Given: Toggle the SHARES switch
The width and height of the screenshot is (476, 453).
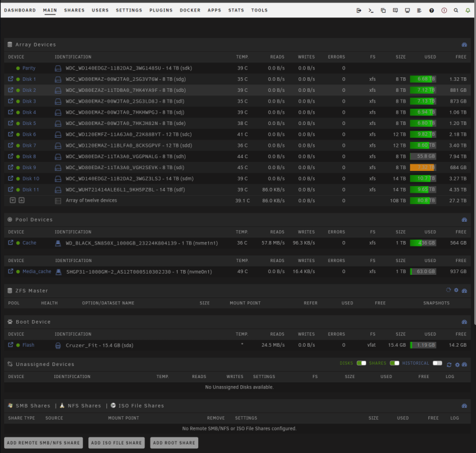Looking at the screenshot, I should (x=394, y=363).
